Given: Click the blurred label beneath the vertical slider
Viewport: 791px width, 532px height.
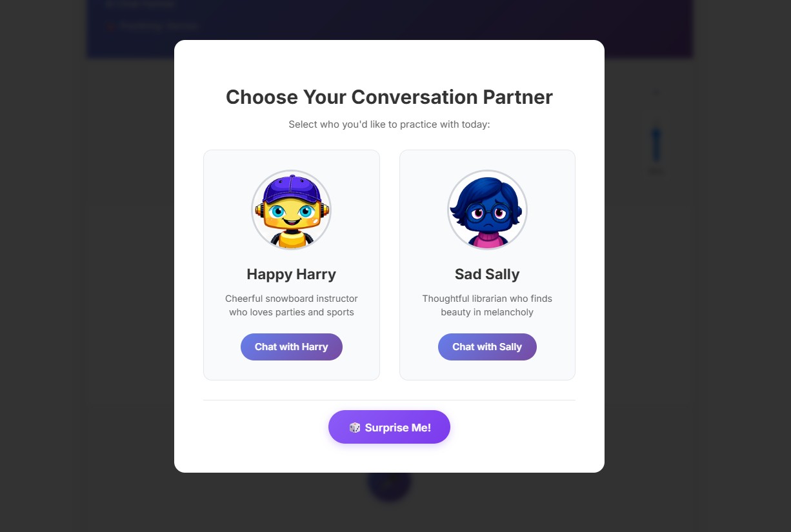Looking at the screenshot, I should point(656,172).
